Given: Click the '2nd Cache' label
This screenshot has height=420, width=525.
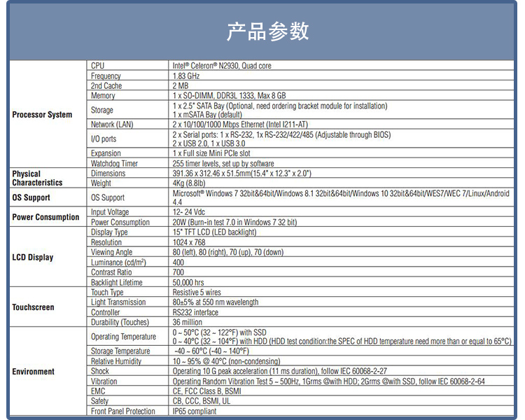Looking at the screenshot, I should tap(106, 85).
